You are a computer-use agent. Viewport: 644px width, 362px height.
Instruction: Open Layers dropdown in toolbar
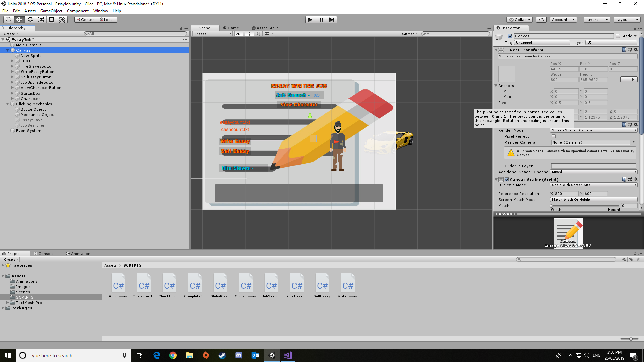pos(596,20)
